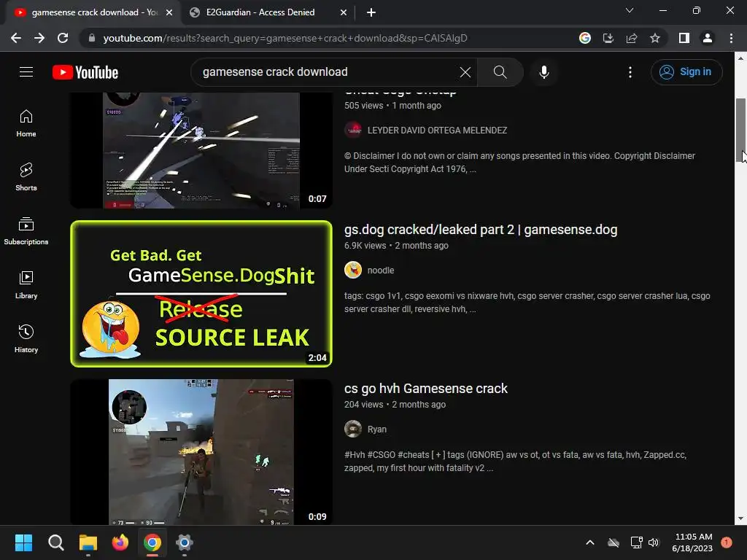This screenshot has height=560, width=747.
Task: Start voice search with the microphone icon
Action: [543, 72]
